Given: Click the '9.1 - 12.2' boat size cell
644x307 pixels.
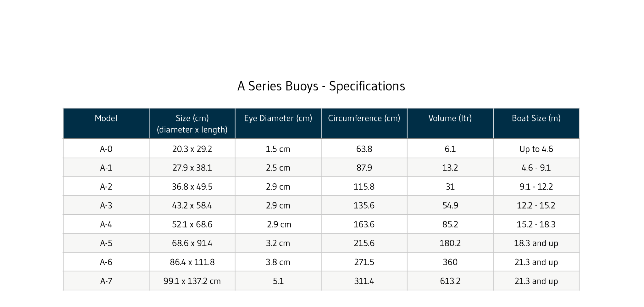Looking at the screenshot, I should click(x=536, y=187).
